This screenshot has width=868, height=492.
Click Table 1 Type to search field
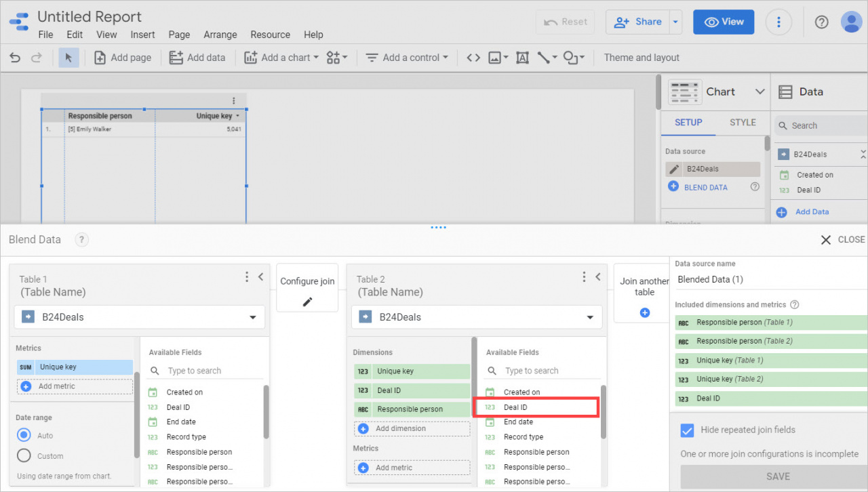206,371
